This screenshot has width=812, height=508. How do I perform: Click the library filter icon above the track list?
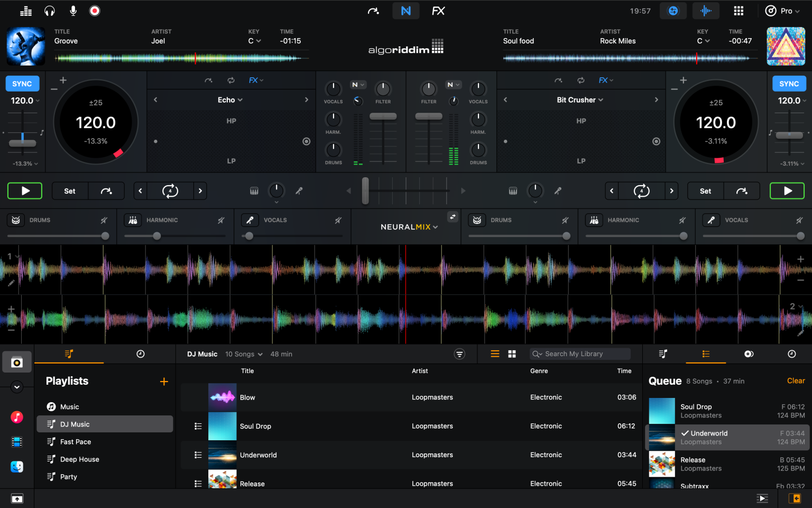pyautogui.click(x=459, y=353)
